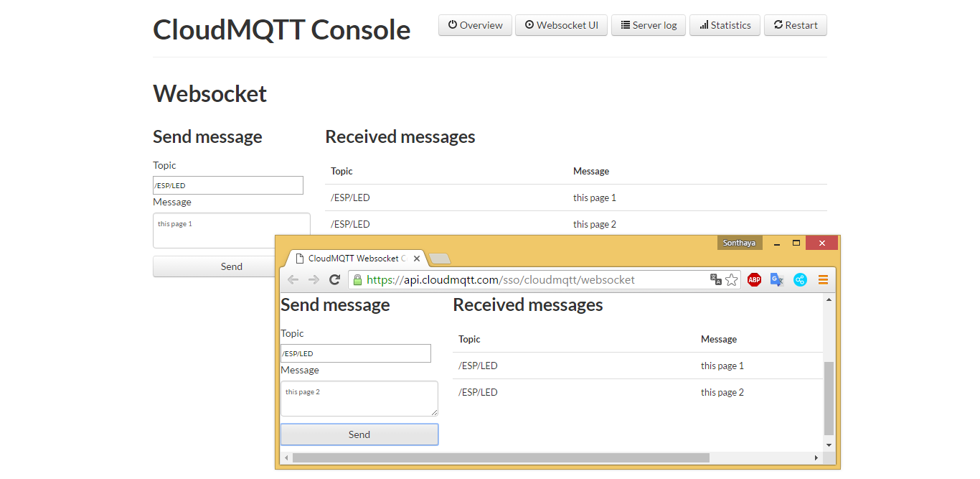Click the scroll down arrow in Chrome
This screenshot has width=980, height=479.
point(829,445)
